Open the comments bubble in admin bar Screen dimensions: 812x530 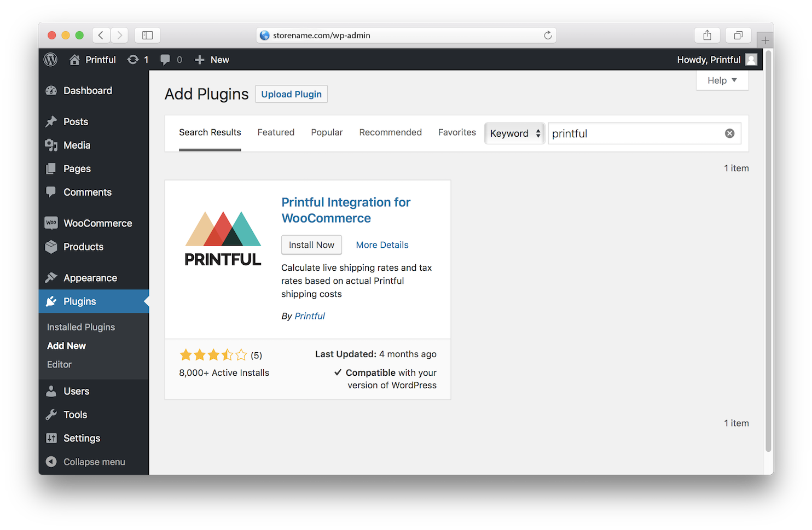[x=171, y=60]
